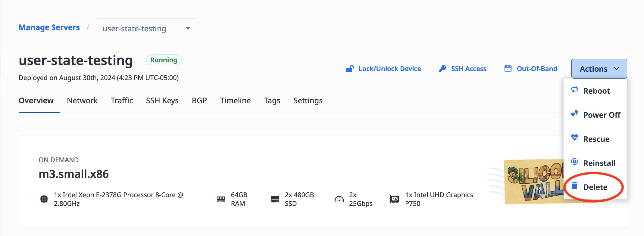Click the 64GB RAM spec text
644x236 pixels.
click(239, 199)
